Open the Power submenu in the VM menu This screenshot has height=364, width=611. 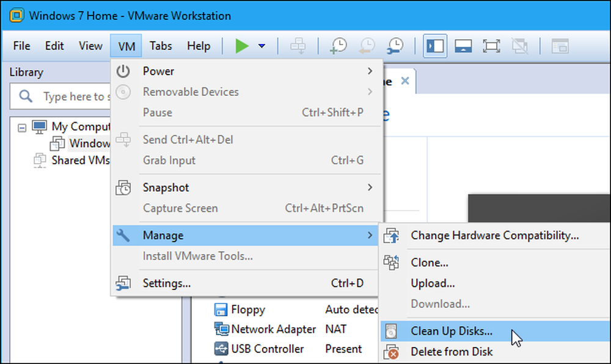coord(246,71)
